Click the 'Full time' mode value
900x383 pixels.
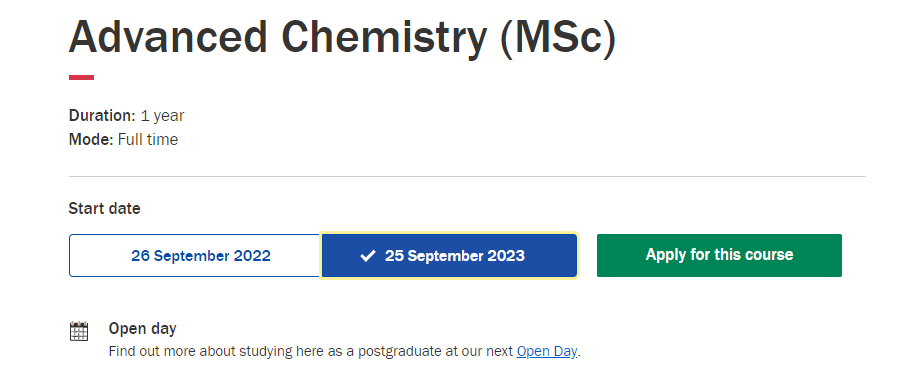coord(148,140)
